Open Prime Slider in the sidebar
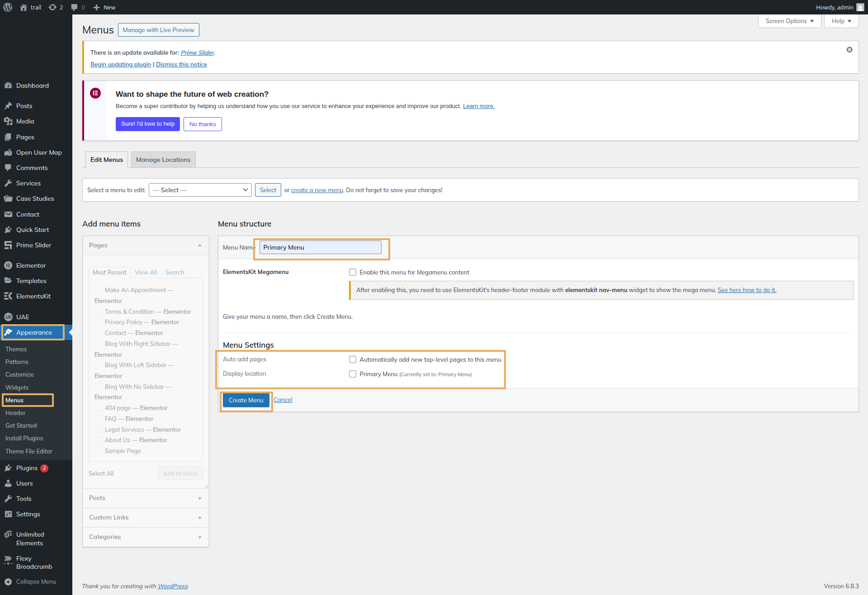The width and height of the screenshot is (868, 595). point(33,245)
